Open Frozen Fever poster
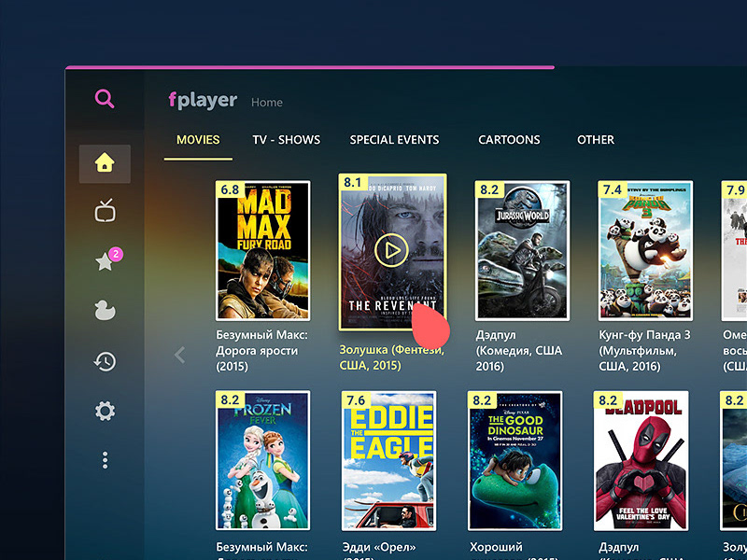Screen dimensions: 747x560 pyautogui.click(x=263, y=460)
